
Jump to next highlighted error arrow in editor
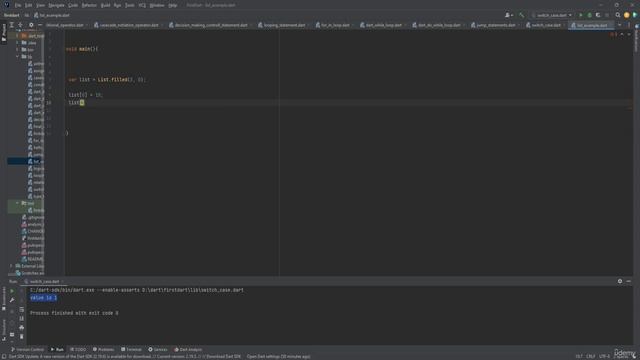pyautogui.click(x=629, y=35)
